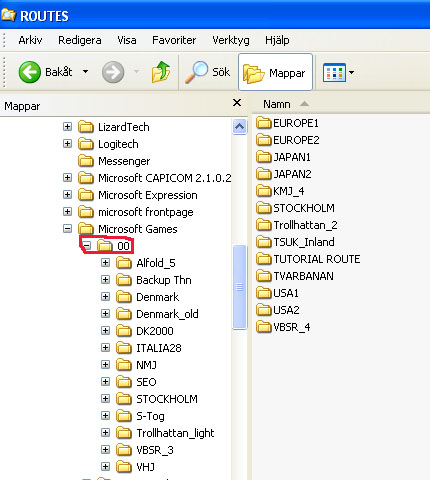
Task: Select the TUTORIAL ROUTE folder icon
Action: pyautogui.click(x=264, y=259)
